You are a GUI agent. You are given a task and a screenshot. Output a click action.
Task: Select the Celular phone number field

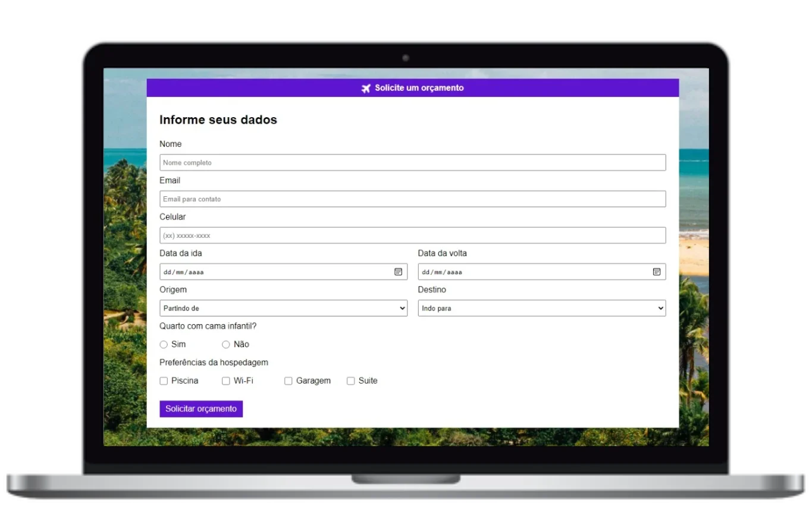pyautogui.click(x=412, y=235)
